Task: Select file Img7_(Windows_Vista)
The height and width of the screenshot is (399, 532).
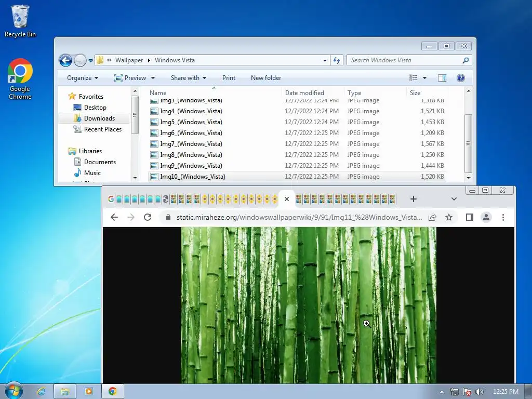Action: pyautogui.click(x=297, y=144)
